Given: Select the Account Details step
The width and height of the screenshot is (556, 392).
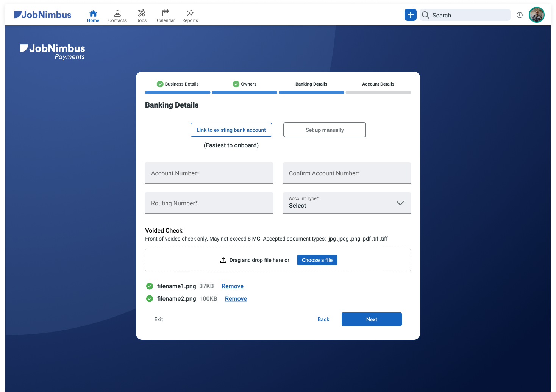Looking at the screenshot, I should click(378, 84).
